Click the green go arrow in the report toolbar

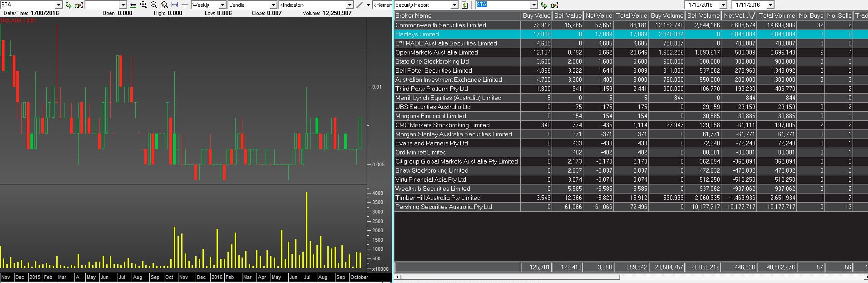click(544, 5)
